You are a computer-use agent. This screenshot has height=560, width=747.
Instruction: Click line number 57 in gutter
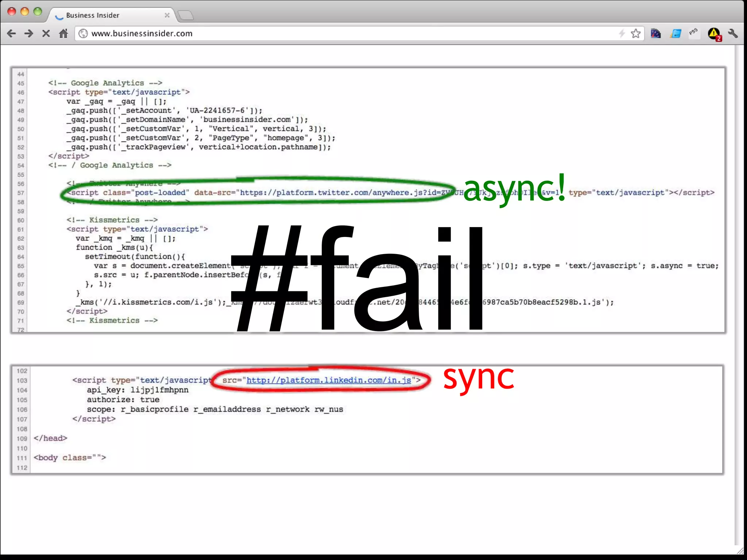[21, 193]
